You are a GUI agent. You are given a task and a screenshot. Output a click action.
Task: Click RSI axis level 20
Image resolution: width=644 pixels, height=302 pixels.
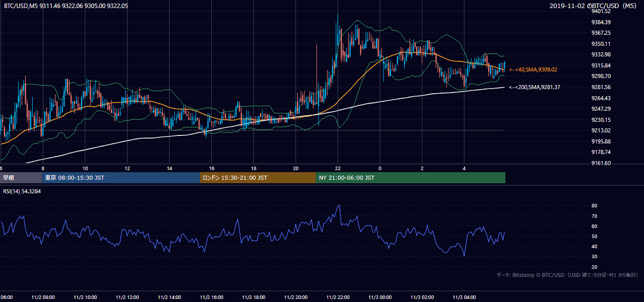[x=595, y=267]
